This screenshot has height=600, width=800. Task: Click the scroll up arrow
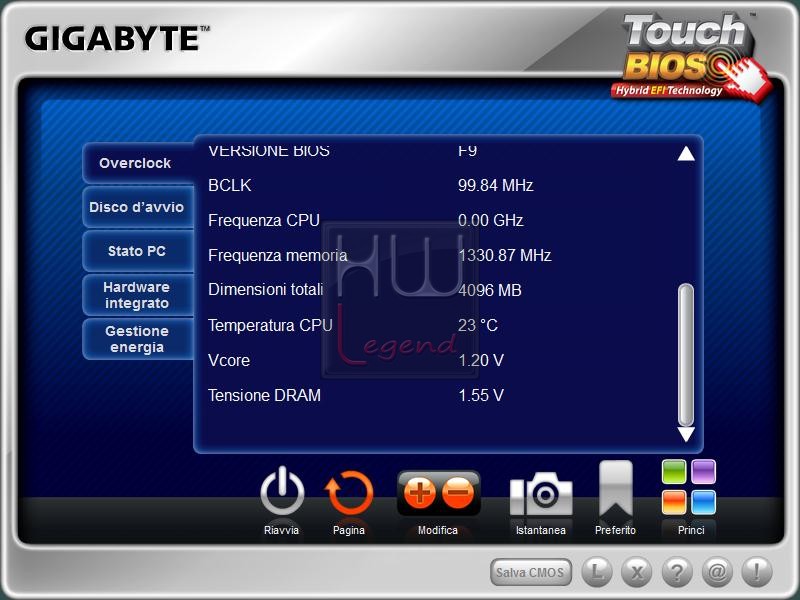pos(686,154)
